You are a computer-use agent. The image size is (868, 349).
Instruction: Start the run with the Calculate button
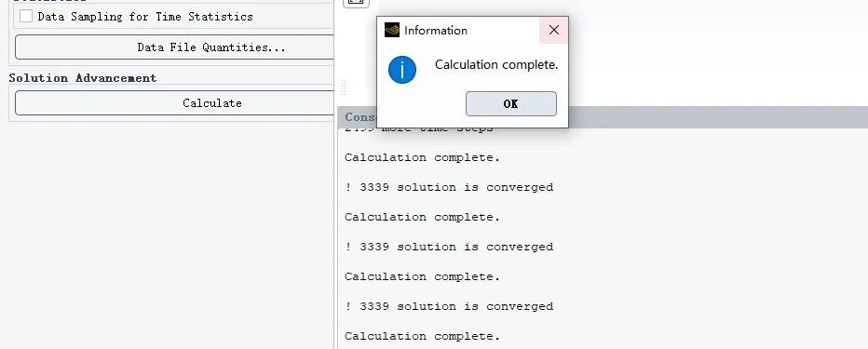[x=174, y=103]
